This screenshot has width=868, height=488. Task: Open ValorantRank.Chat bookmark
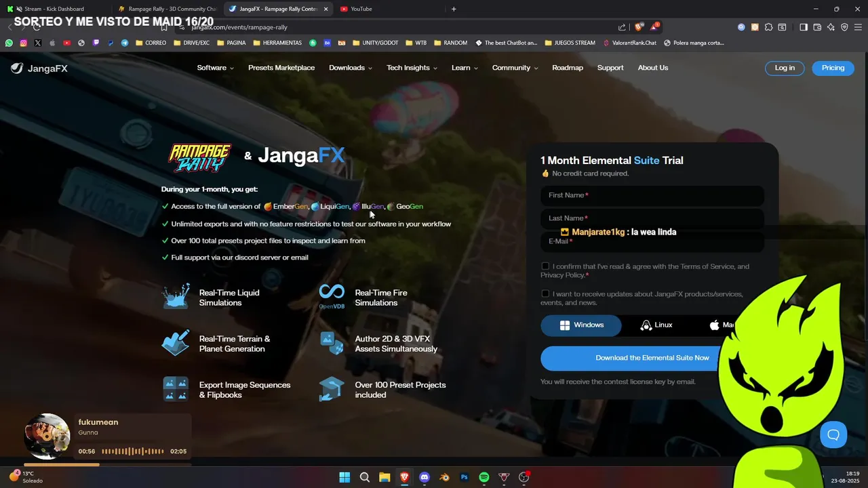tap(630, 43)
